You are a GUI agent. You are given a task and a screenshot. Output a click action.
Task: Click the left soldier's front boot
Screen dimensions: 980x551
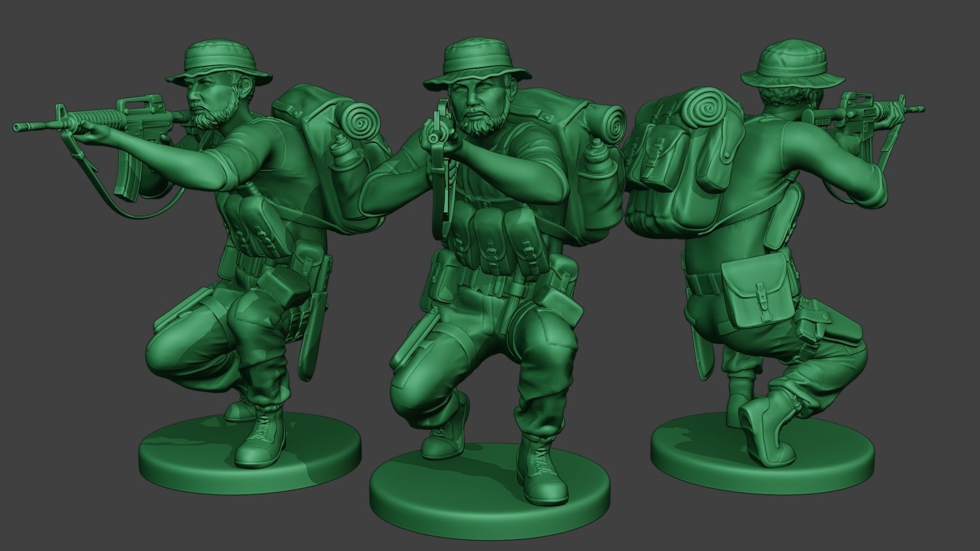point(261,438)
